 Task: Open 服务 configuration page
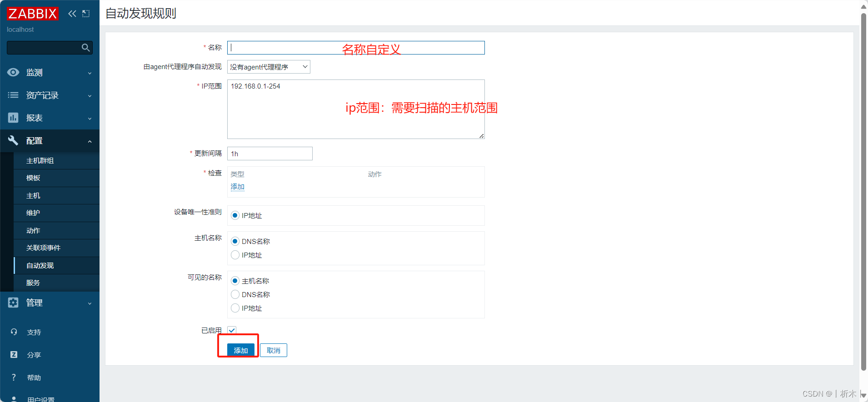[x=56, y=283]
